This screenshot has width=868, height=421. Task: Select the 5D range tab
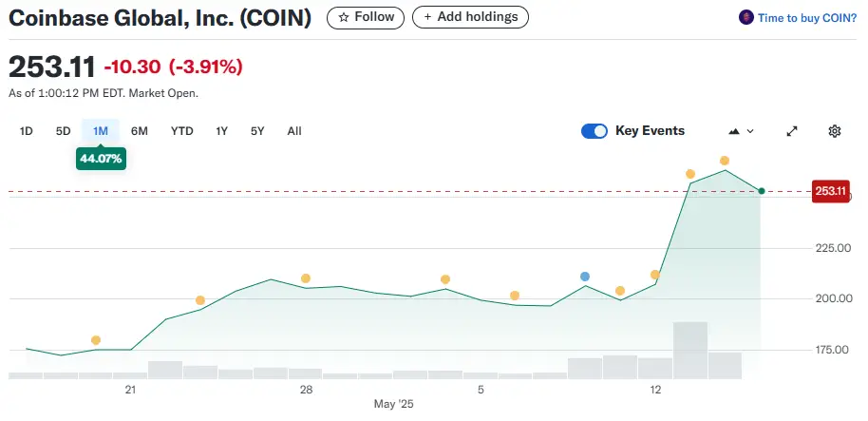pyautogui.click(x=63, y=131)
